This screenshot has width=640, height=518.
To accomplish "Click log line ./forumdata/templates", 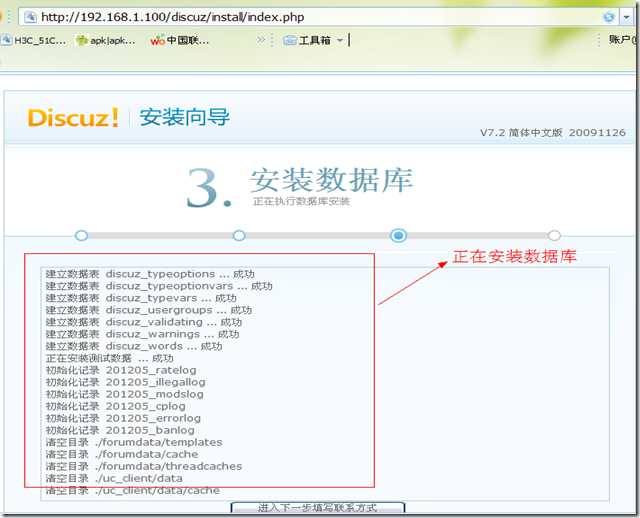I will [134, 442].
